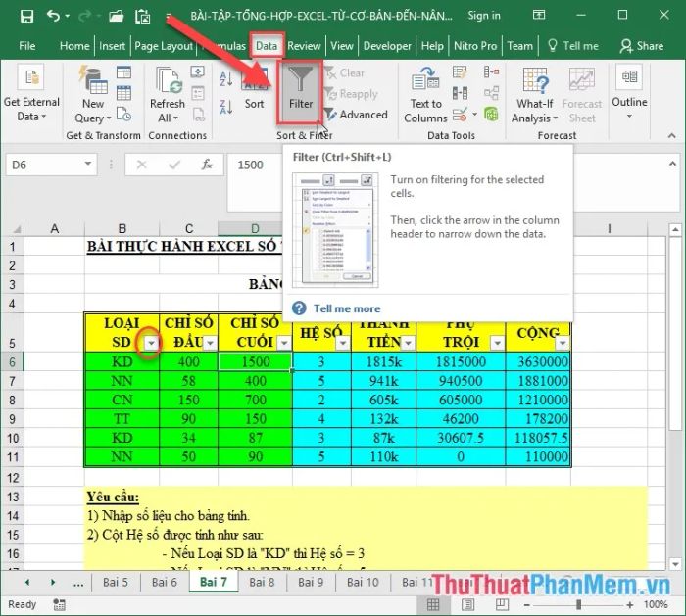This screenshot has width=686, height=616.
Task: Select the Bai 8 sheet tab
Action: [262, 583]
